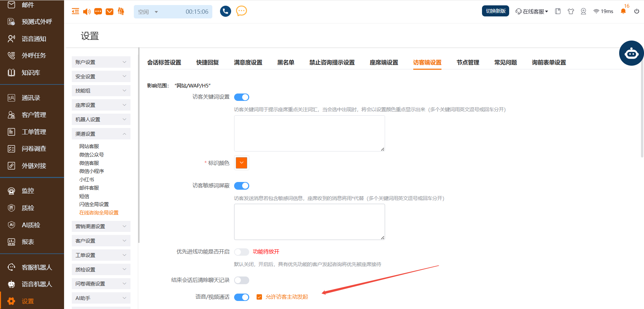Toggle the 结束会话后清除聊天记录 switch
The image size is (644, 309).
tap(241, 280)
